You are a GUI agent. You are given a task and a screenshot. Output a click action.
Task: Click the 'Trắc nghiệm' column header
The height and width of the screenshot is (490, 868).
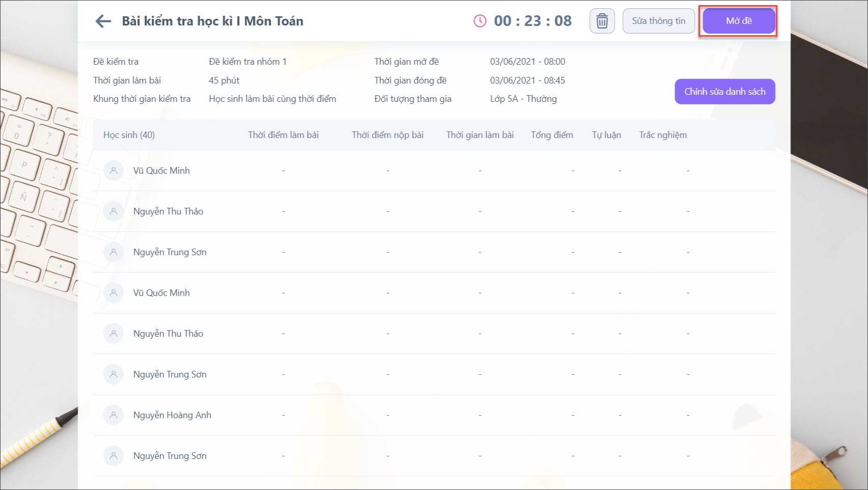pyautogui.click(x=663, y=135)
